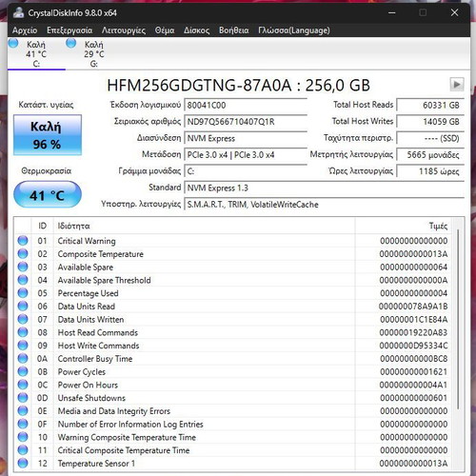Select raw value 00000000004A1
Viewport: 476px width, 476px height.
coord(413,385)
